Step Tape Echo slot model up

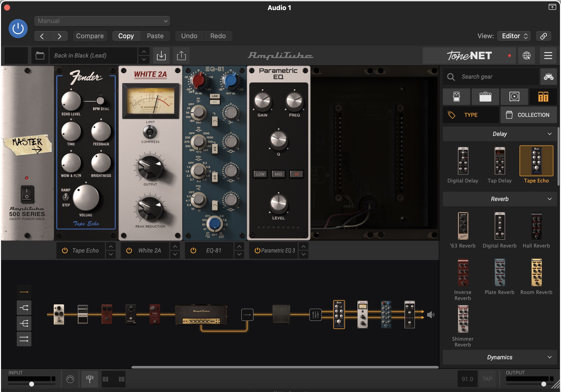[x=111, y=247]
